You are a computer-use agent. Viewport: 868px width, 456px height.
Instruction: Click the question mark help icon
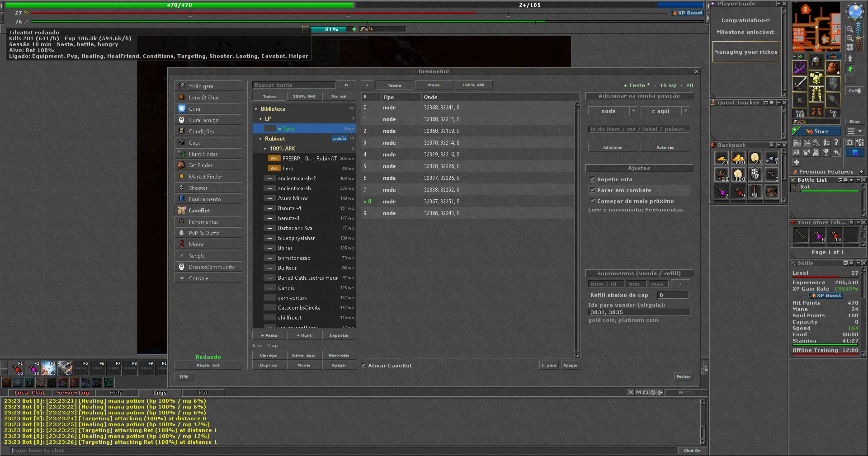pyautogui.click(x=836, y=142)
